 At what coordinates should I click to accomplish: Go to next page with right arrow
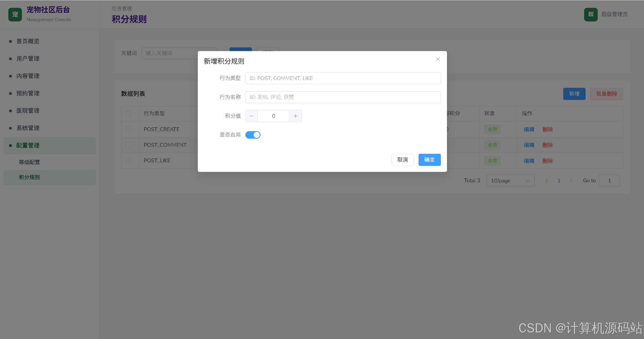(571, 181)
